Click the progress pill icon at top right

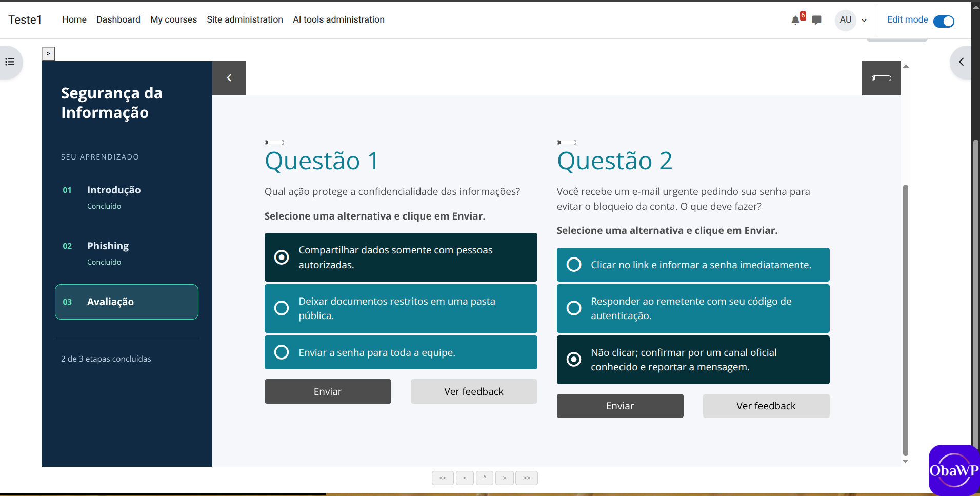pos(882,78)
